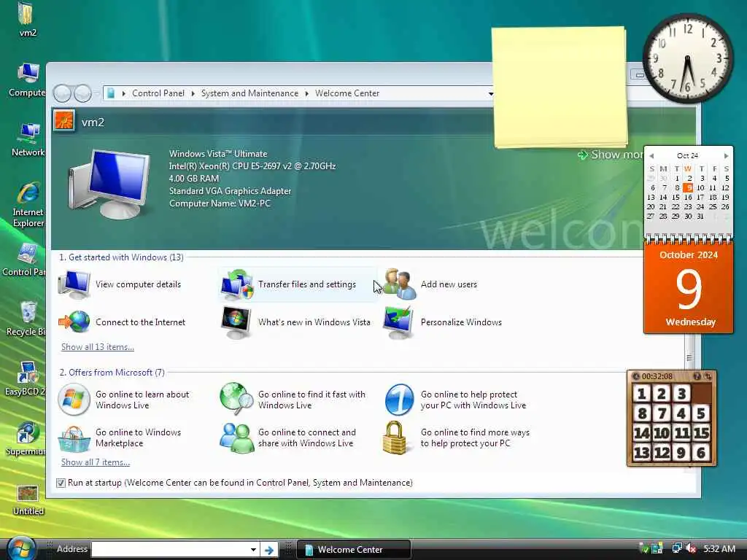
Task: Select the Windows Live OneCare protect icon
Action: click(399, 400)
